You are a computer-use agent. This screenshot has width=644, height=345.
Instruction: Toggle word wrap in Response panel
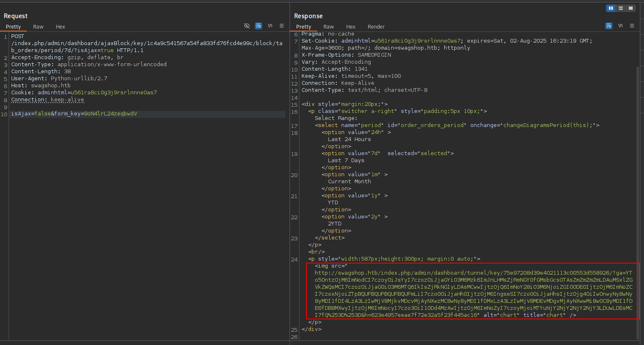609,26
